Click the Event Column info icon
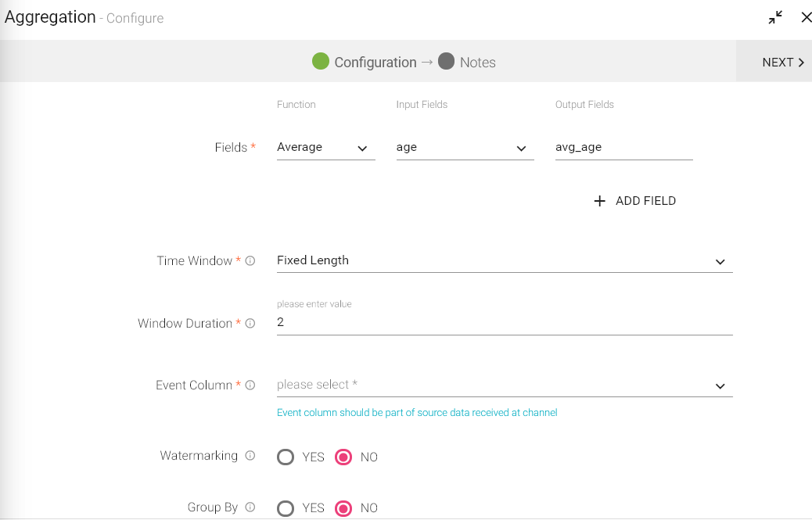This screenshot has width=812, height=520. coord(250,386)
